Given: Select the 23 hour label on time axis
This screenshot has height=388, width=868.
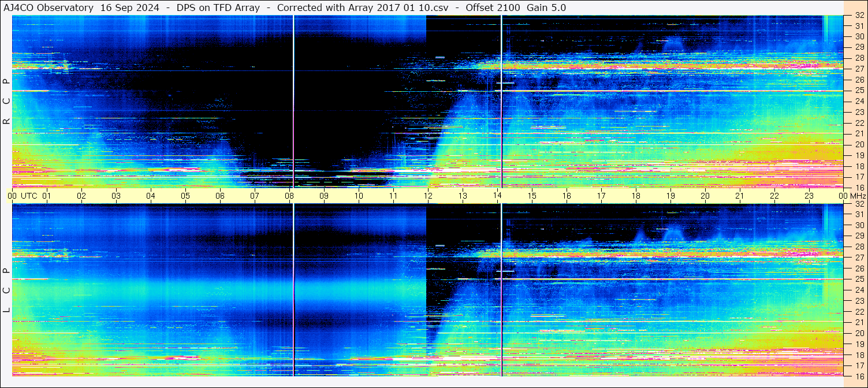Looking at the screenshot, I should [x=809, y=196].
